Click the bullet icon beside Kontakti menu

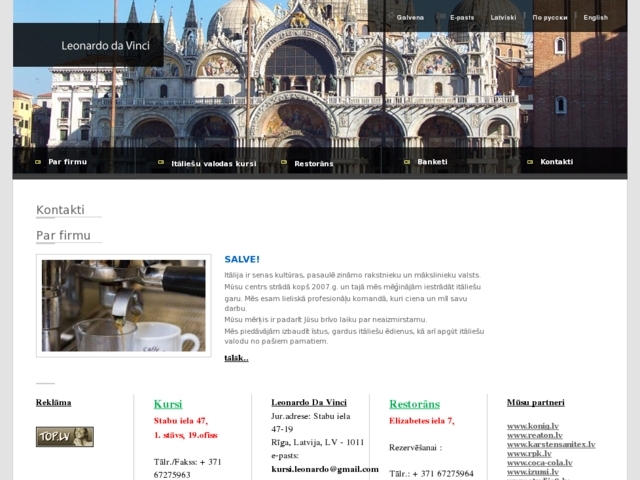[x=531, y=162]
